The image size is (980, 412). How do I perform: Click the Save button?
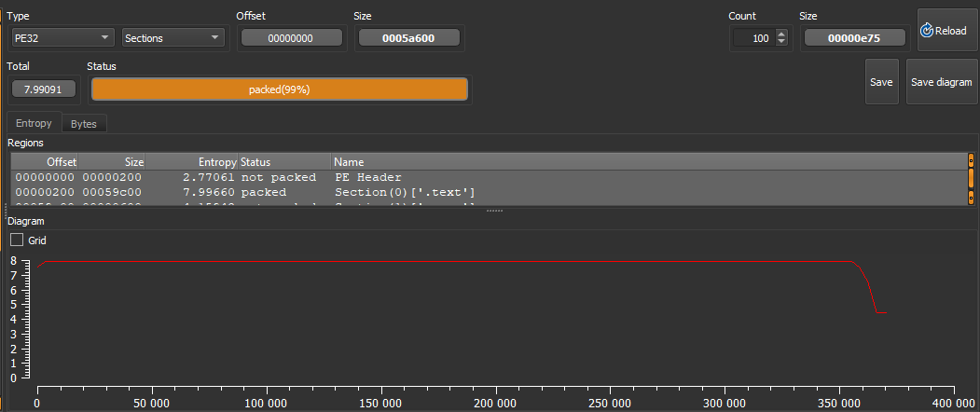(x=881, y=82)
